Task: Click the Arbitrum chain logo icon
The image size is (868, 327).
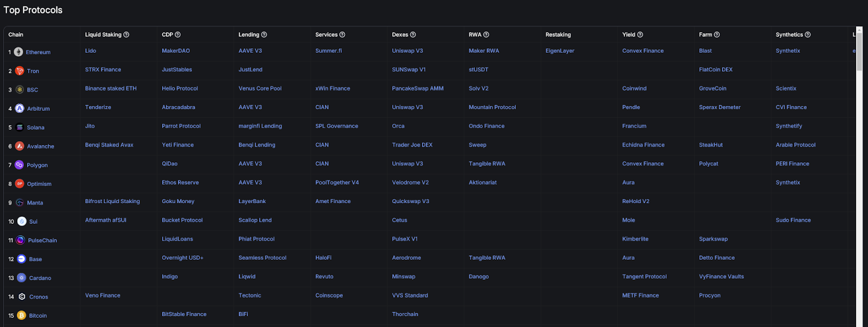Action: [20, 109]
